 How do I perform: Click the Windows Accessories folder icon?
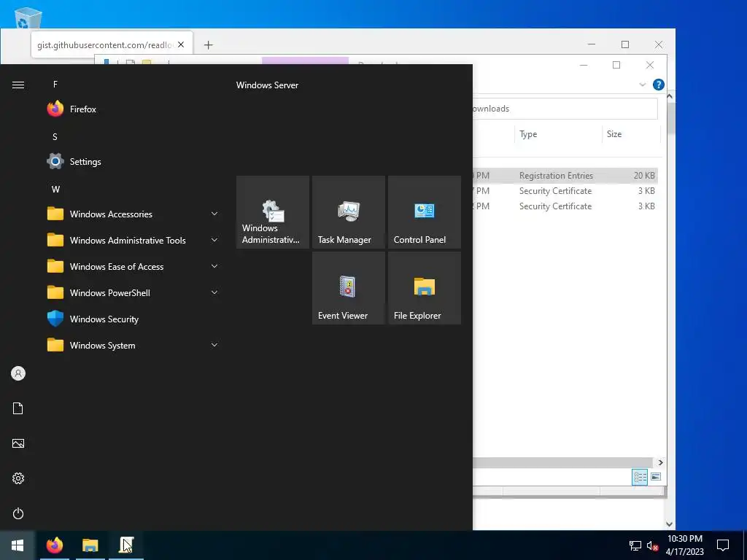pyautogui.click(x=55, y=214)
